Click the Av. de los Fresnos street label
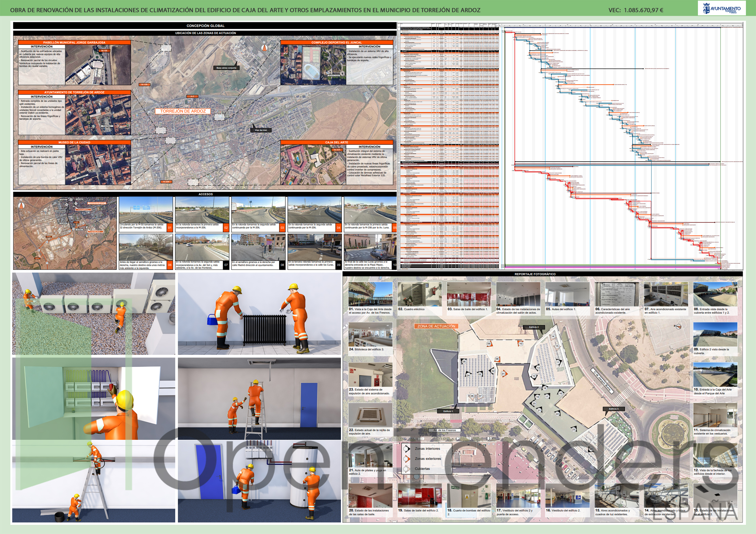This screenshot has width=756, height=534. click(x=444, y=430)
